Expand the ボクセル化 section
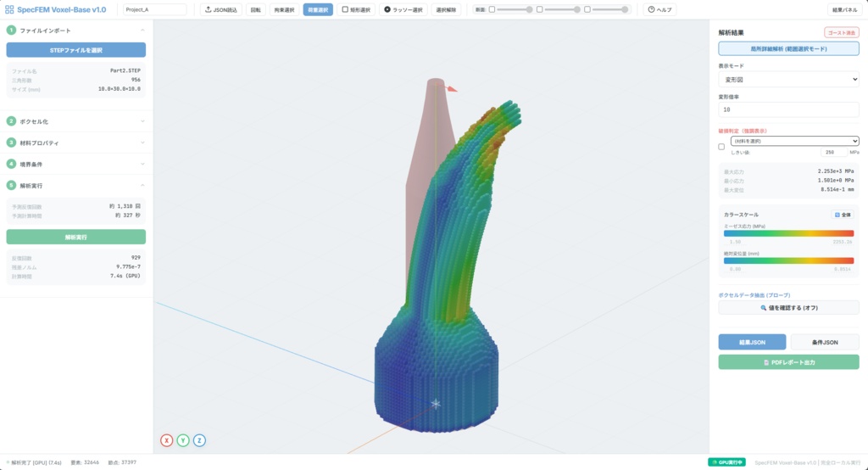Image resolution: width=868 pixels, height=470 pixels. [142, 120]
